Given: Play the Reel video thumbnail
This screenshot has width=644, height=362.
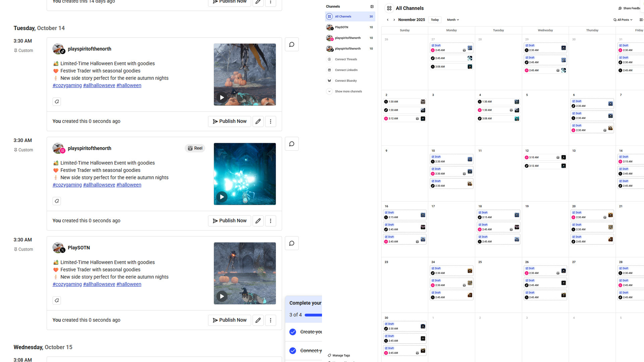Looking at the screenshot, I should click(x=222, y=197).
